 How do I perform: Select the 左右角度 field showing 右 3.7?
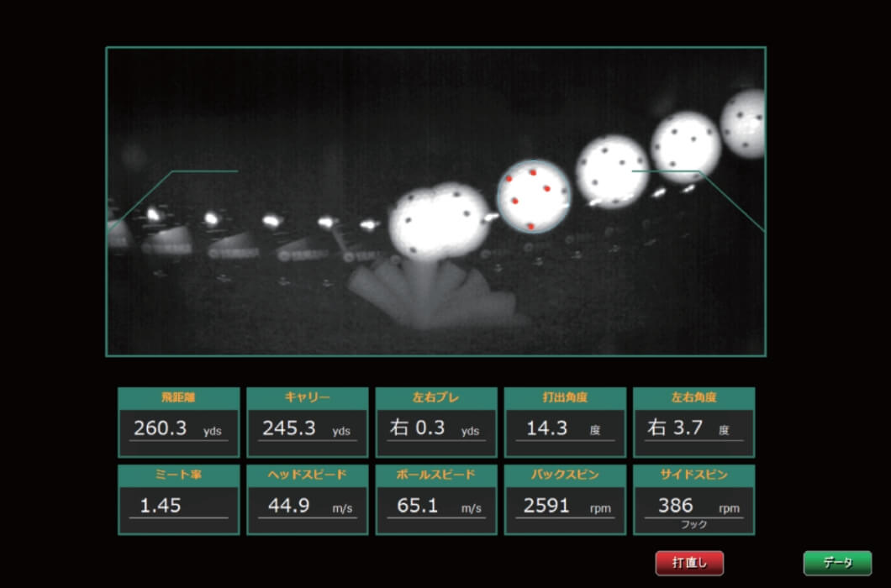(693, 429)
